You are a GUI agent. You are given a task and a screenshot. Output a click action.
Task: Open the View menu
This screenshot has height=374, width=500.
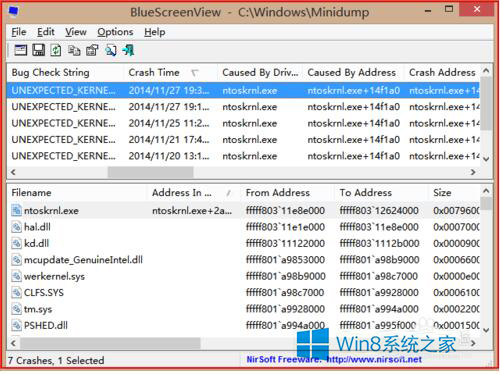point(76,32)
